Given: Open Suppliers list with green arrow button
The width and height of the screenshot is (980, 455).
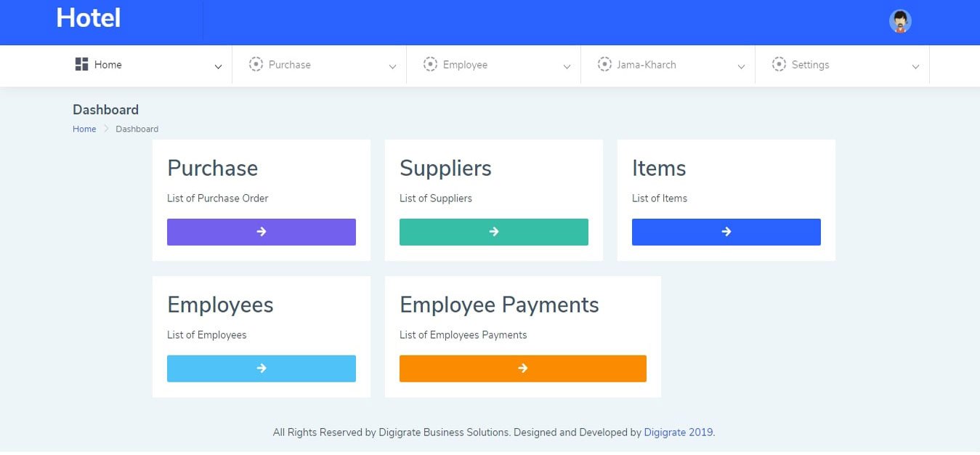Looking at the screenshot, I should click(494, 232).
